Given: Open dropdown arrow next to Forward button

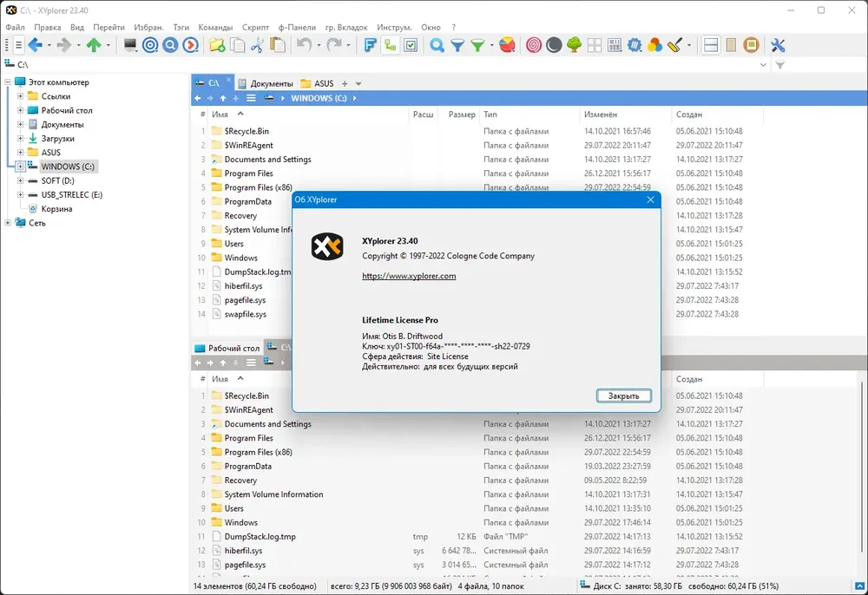Looking at the screenshot, I should [78, 45].
